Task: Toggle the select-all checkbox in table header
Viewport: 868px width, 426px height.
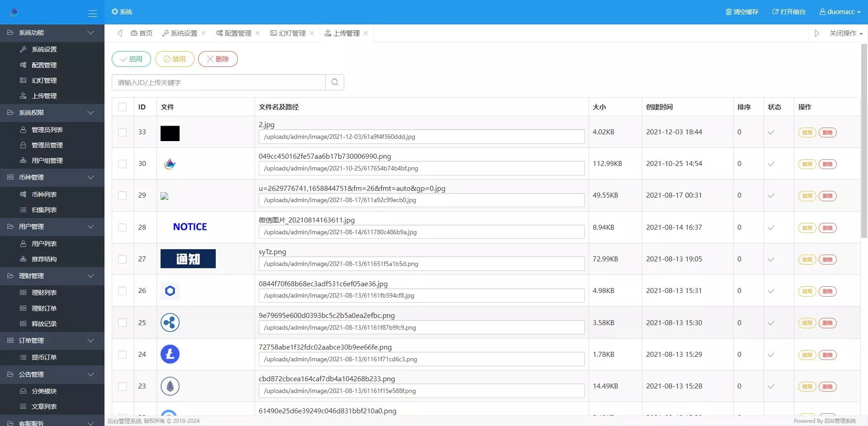Action: tap(122, 107)
